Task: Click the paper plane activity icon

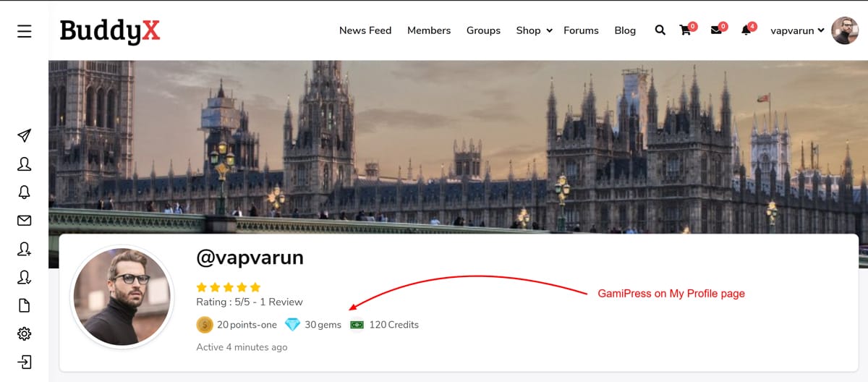Action: pos(24,136)
